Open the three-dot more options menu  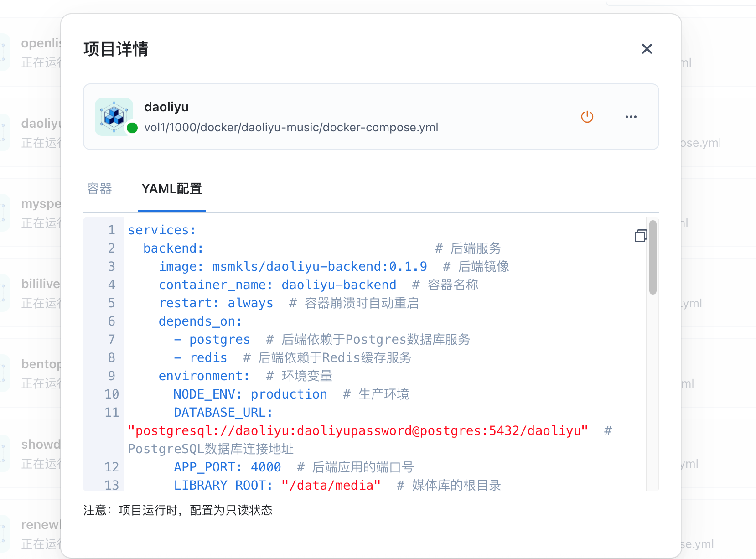pos(631,117)
